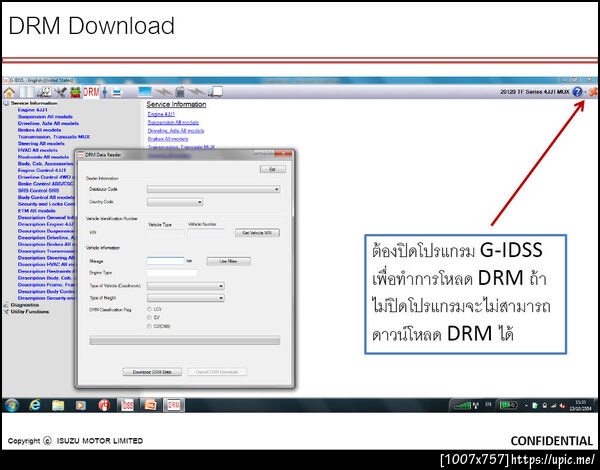600x470 pixels.
Task: Select the interface module device icon
Action: pyautogui.click(x=179, y=92)
